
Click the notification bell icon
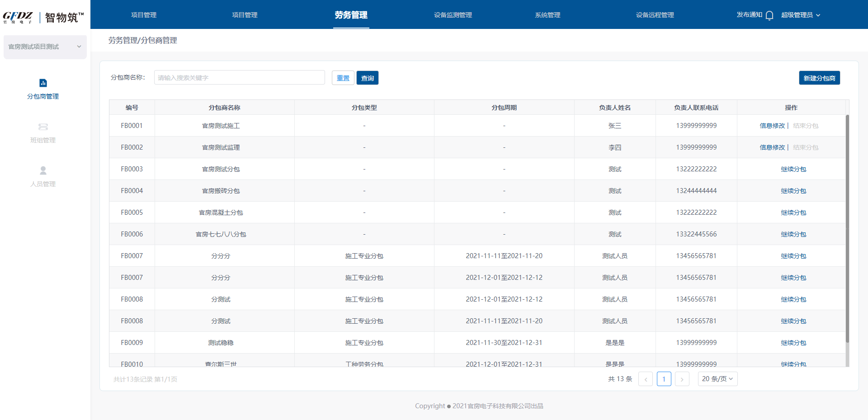pyautogui.click(x=769, y=15)
